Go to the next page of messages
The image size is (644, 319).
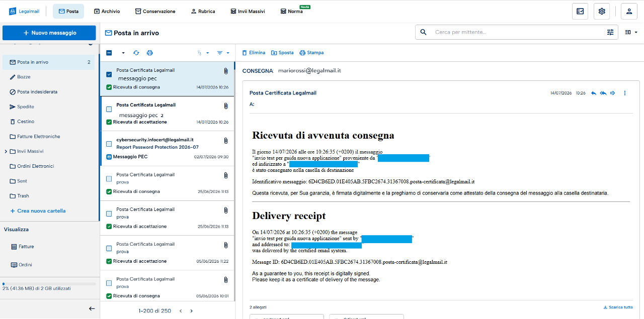191,311
